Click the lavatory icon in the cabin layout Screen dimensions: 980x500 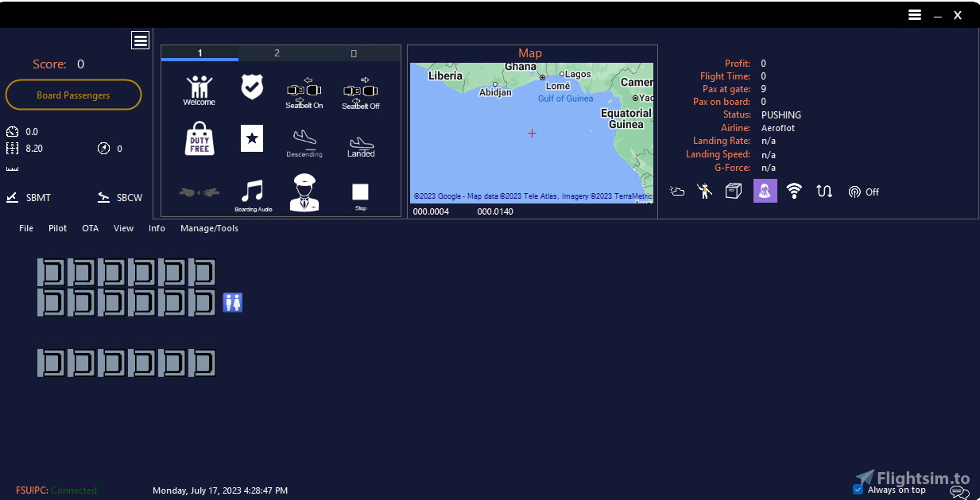click(x=232, y=302)
